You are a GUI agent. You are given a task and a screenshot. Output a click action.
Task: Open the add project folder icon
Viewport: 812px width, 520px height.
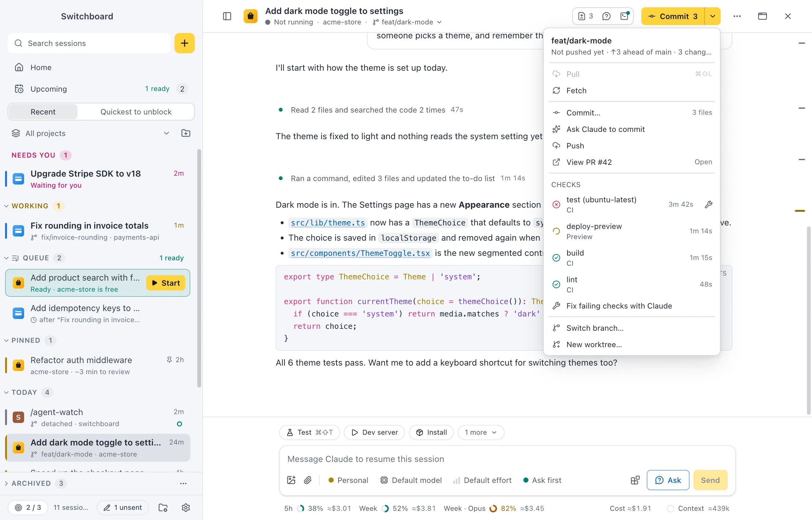click(x=186, y=133)
